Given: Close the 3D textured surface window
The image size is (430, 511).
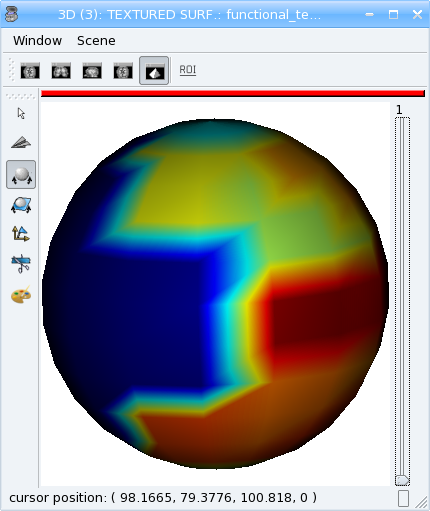Looking at the screenshot, I should (x=417, y=14).
